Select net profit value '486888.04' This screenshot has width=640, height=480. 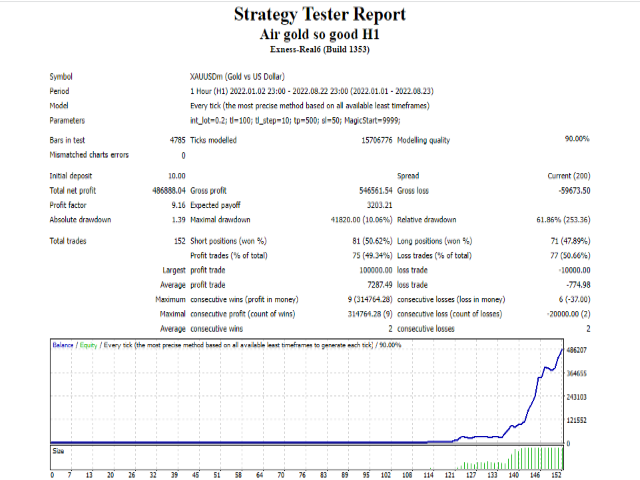coord(169,191)
